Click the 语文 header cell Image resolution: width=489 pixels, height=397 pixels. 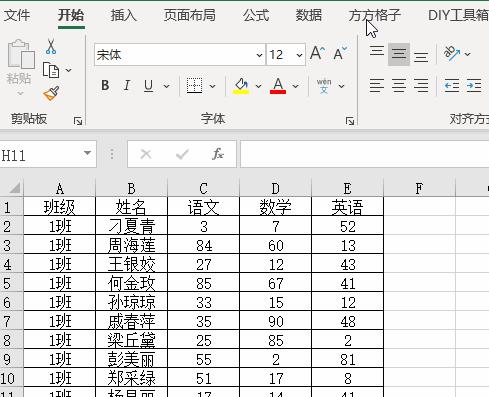203,207
